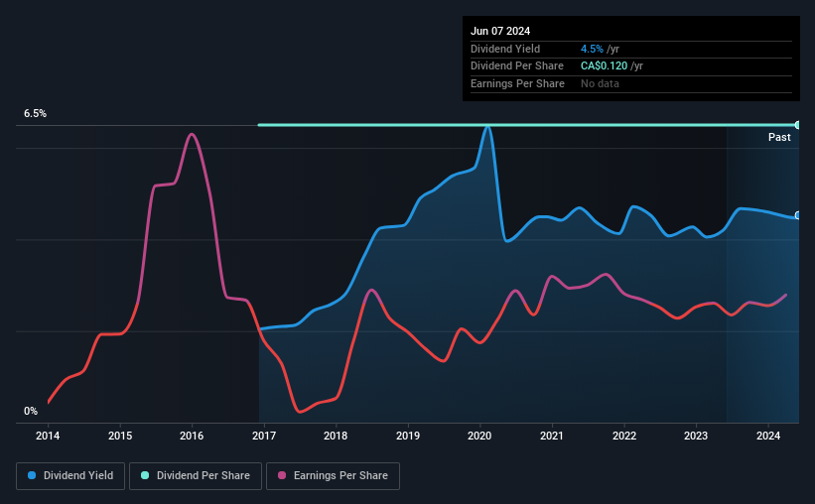Toggle the Dividend Yield legend button
This screenshot has width=815, height=504.
[70, 476]
